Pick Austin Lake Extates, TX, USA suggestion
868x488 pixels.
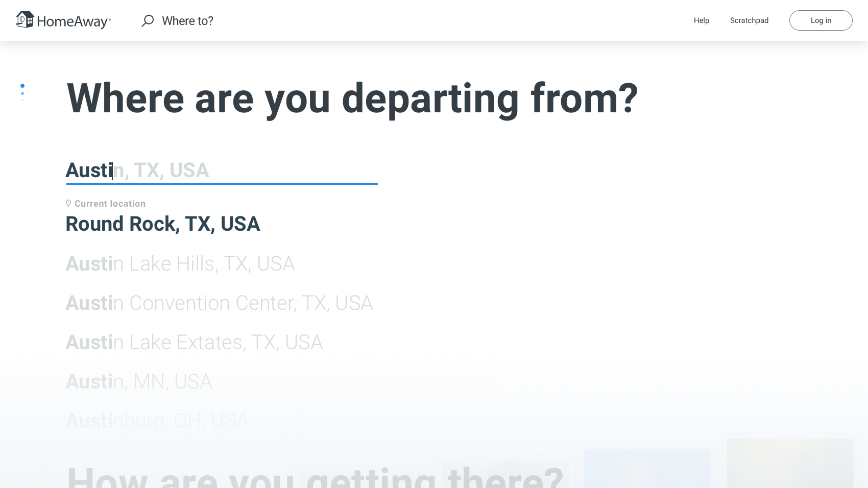pyautogui.click(x=194, y=343)
